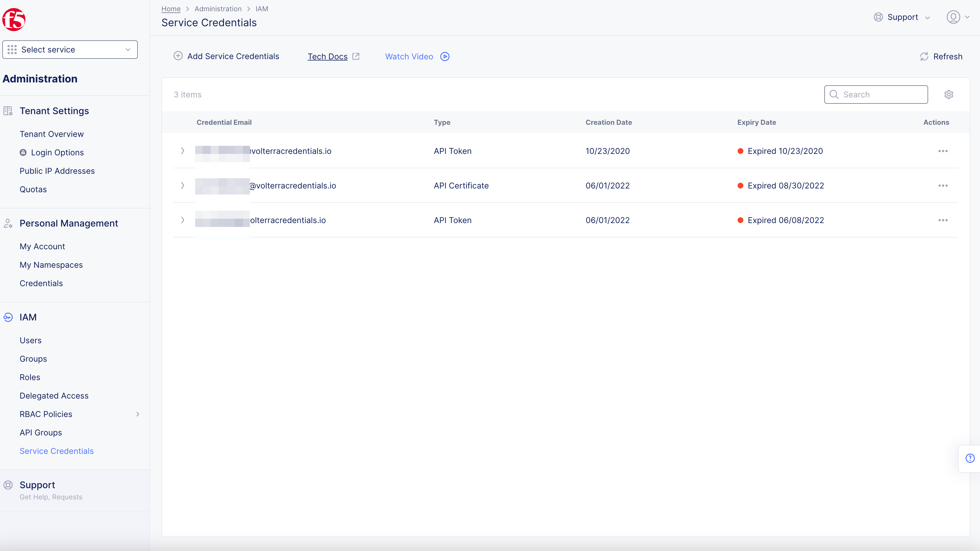This screenshot has width=980, height=551.
Task: Open the Select service dropdown
Action: (x=70, y=50)
